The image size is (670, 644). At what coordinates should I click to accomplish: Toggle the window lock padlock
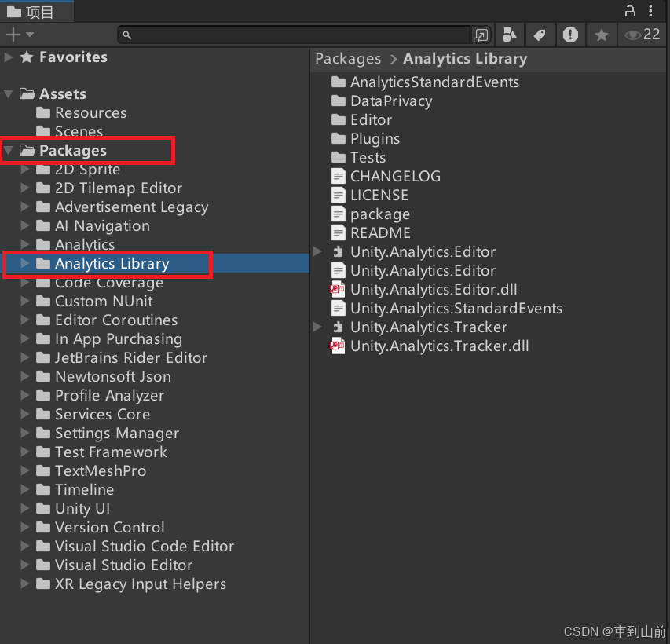(631, 10)
